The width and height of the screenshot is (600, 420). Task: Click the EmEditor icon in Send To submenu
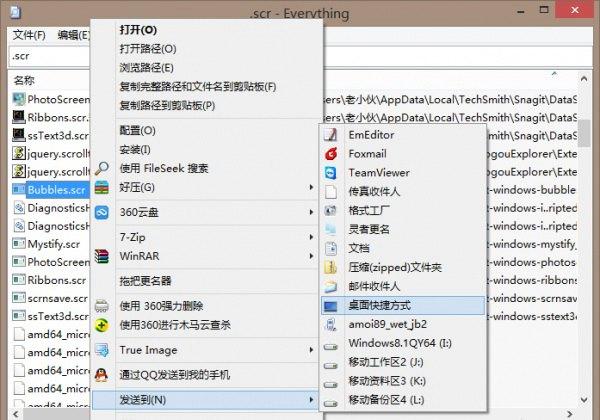click(x=331, y=135)
